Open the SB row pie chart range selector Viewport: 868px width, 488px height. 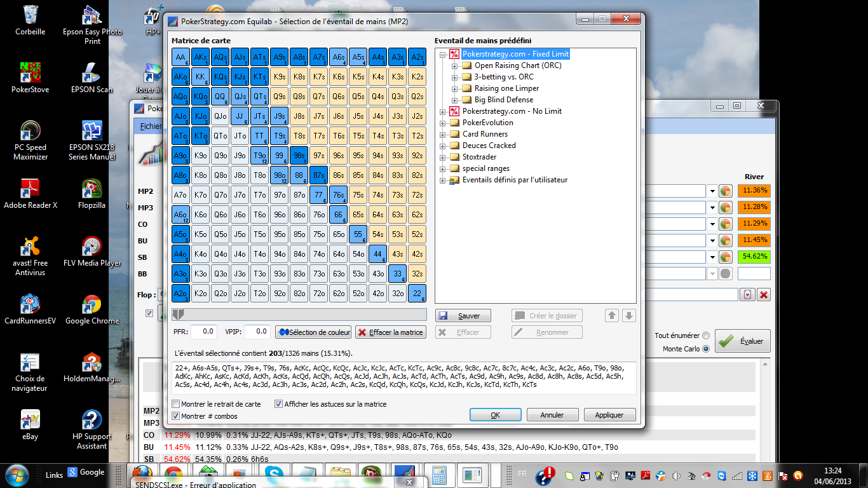pos(726,257)
